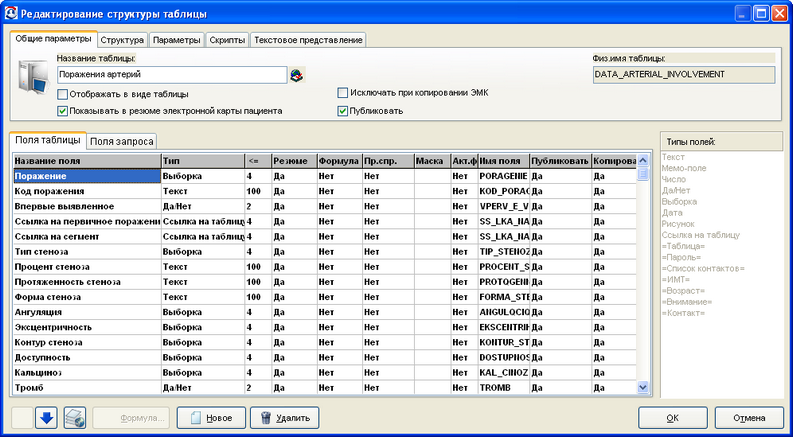This screenshot has width=793, height=437.
Task: Click the 'Резюме' column header
Action: click(x=294, y=161)
